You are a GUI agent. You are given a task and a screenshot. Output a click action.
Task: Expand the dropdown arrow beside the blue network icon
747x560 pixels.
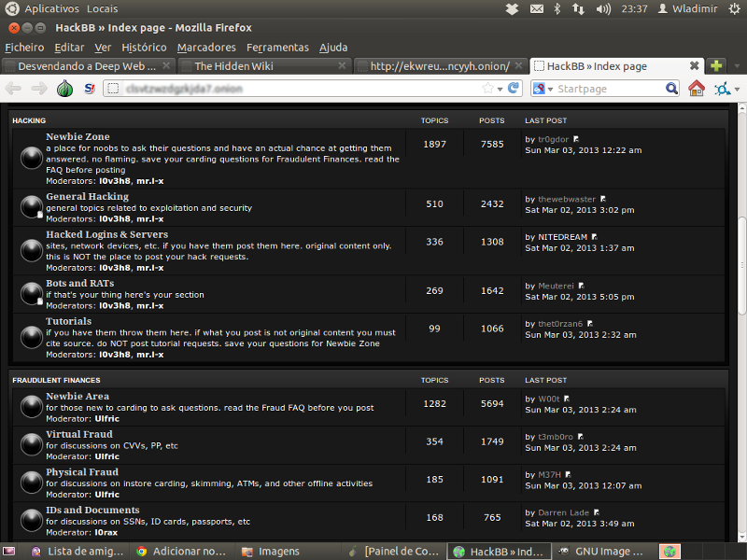tap(737, 89)
